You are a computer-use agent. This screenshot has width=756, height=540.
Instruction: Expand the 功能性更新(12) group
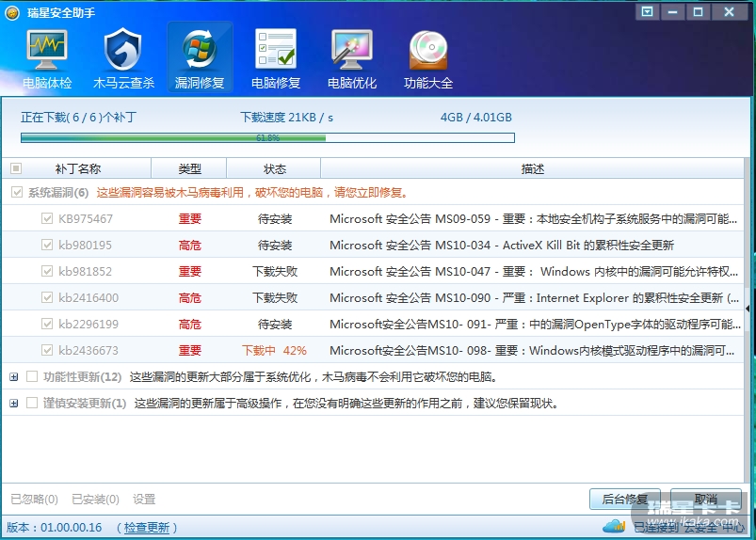pyautogui.click(x=14, y=376)
